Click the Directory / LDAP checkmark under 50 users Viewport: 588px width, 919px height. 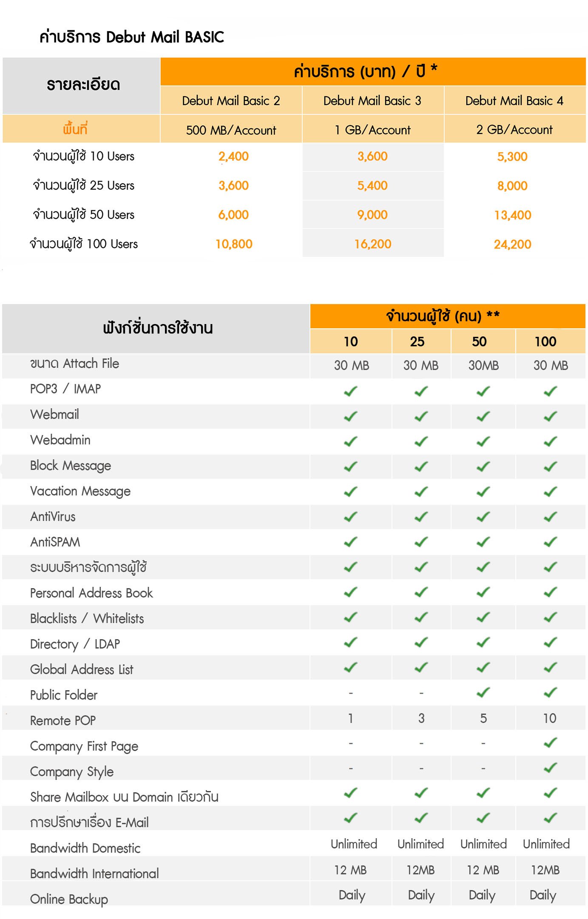tap(483, 643)
